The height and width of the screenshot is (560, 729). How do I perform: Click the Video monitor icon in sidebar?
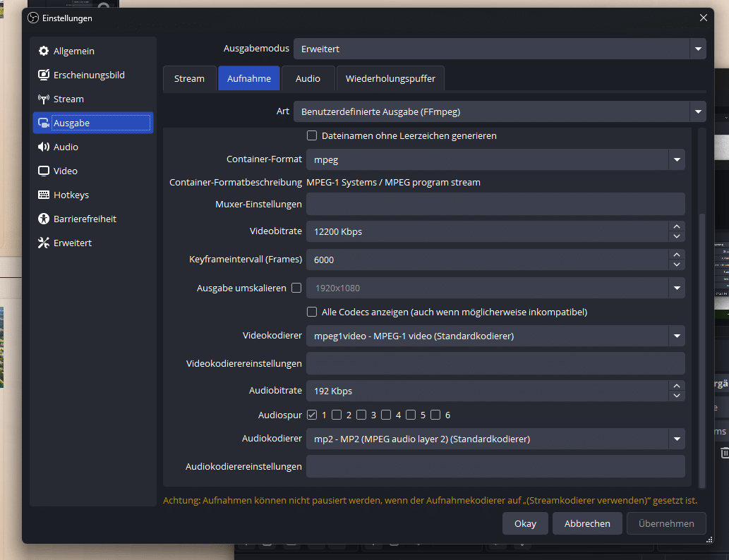[44, 171]
